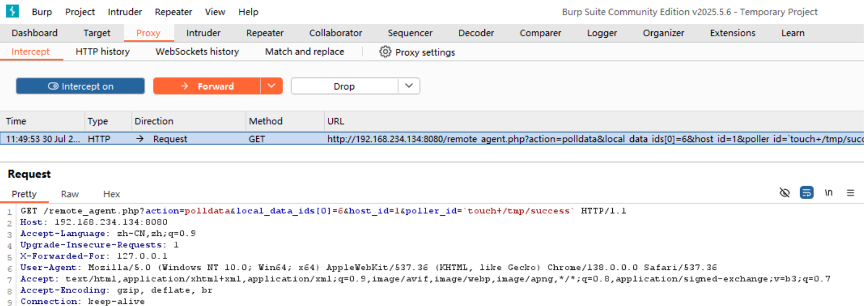The image size is (868, 306).
Task: Expand the Forward dropdown arrow
Action: (271, 86)
